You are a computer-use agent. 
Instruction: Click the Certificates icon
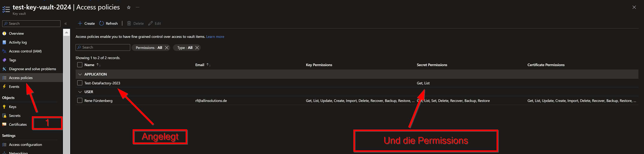4,124
